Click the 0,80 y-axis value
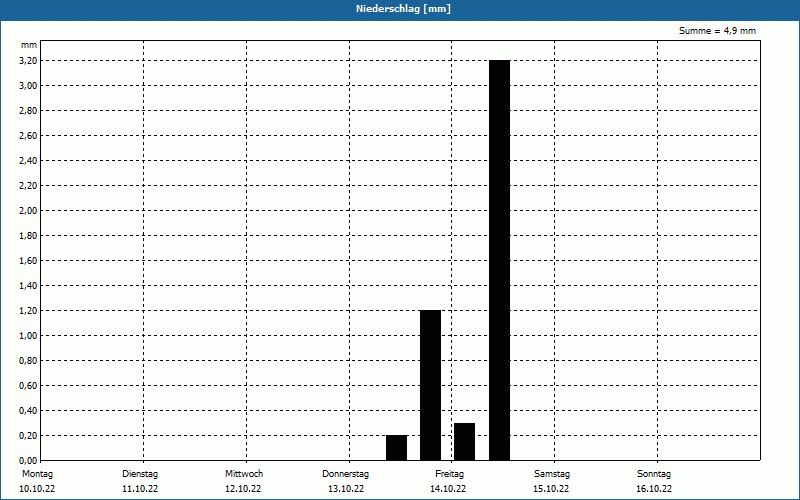 [x=28, y=361]
